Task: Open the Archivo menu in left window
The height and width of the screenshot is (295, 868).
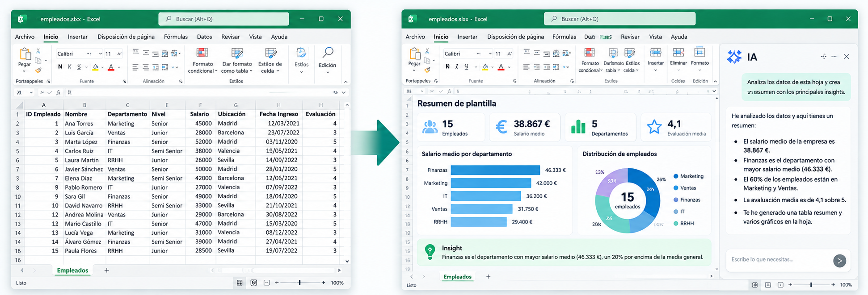Action: pyautogui.click(x=25, y=37)
